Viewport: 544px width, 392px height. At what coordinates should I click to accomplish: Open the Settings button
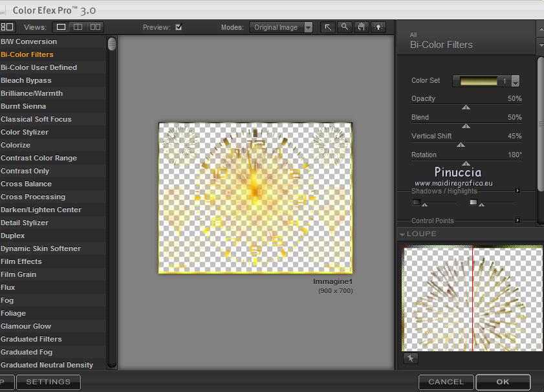[x=49, y=382]
